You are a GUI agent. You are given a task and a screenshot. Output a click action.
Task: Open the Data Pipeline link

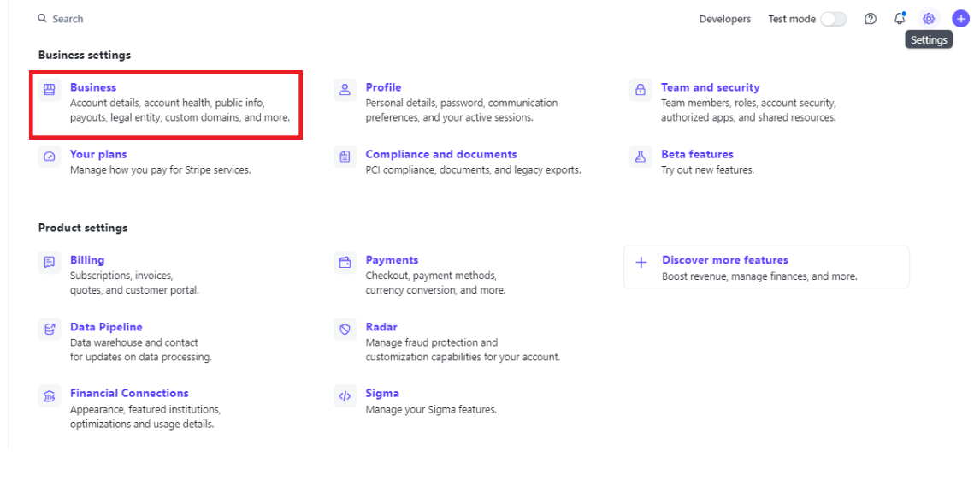pos(106,327)
